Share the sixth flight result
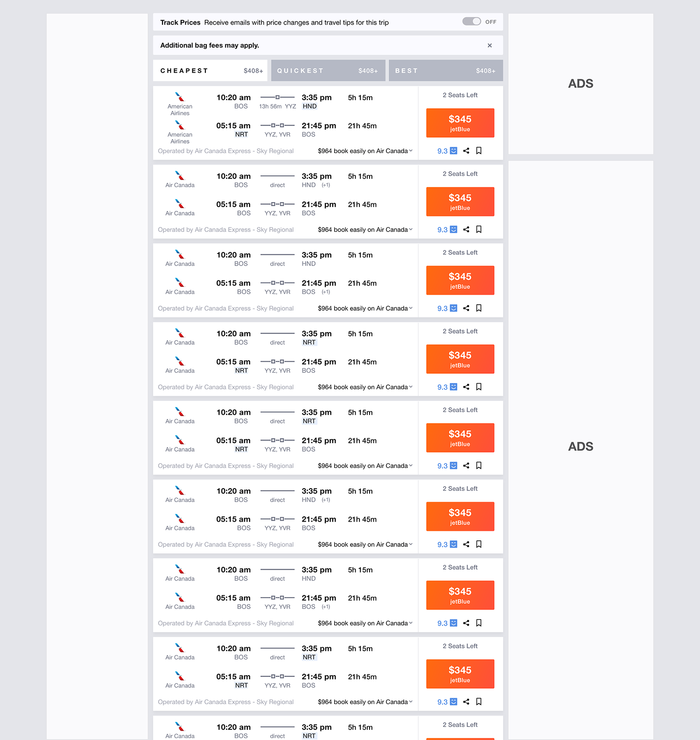 tap(466, 545)
